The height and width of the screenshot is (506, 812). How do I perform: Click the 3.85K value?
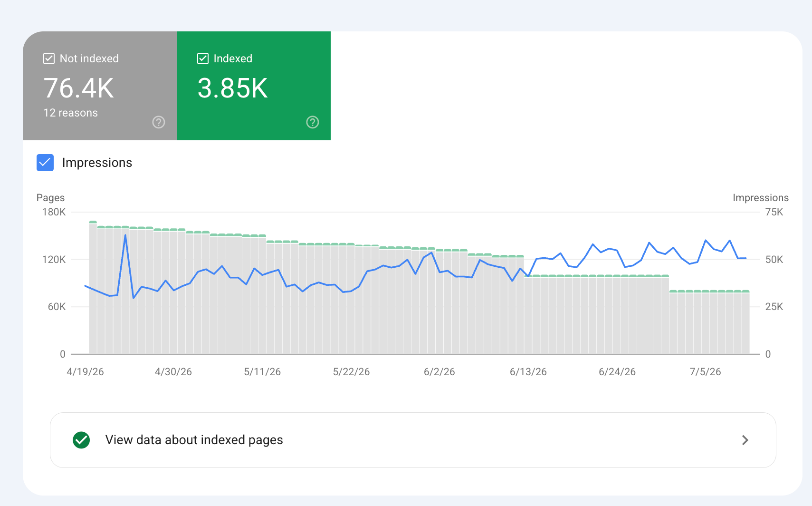tap(233, 88)
